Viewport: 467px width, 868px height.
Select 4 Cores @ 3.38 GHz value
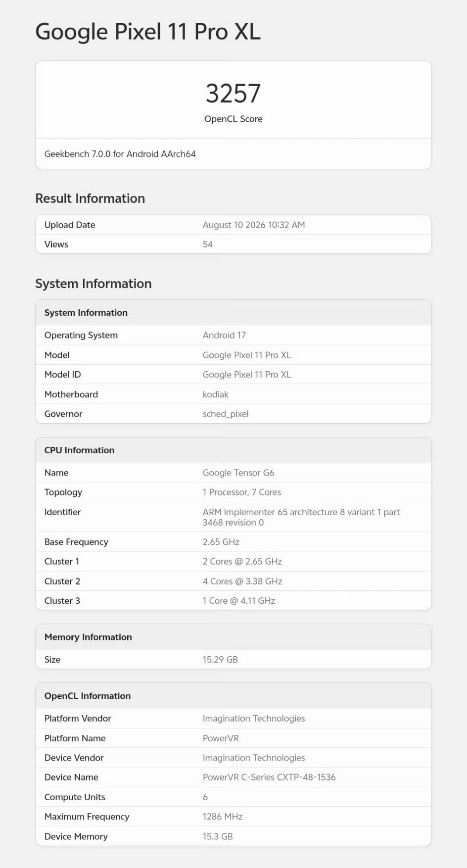pos(242,581)
